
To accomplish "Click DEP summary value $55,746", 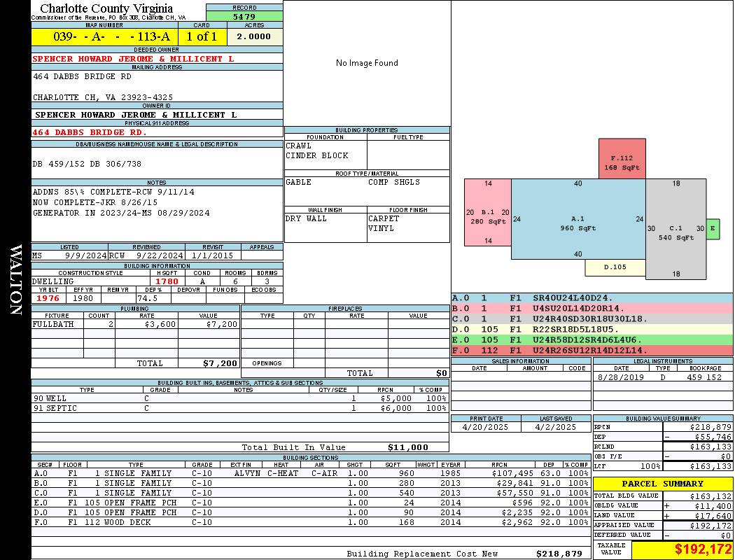I will point(713,437).
